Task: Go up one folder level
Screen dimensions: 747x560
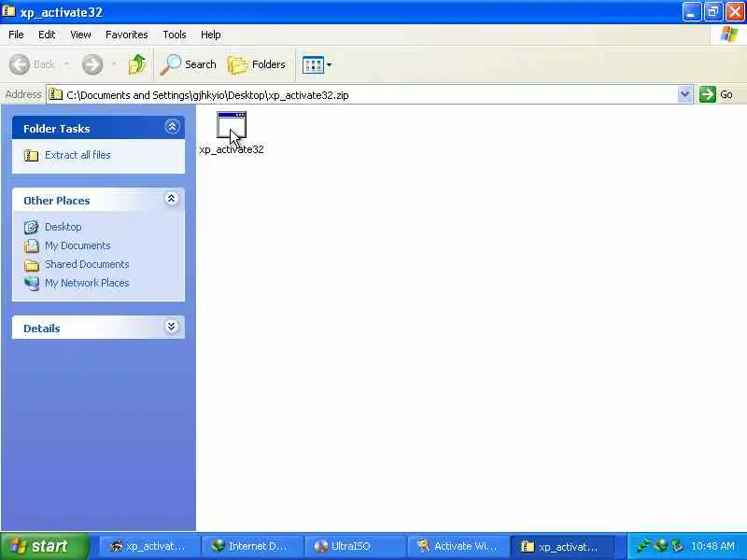Action: click(x=137, y=64)
